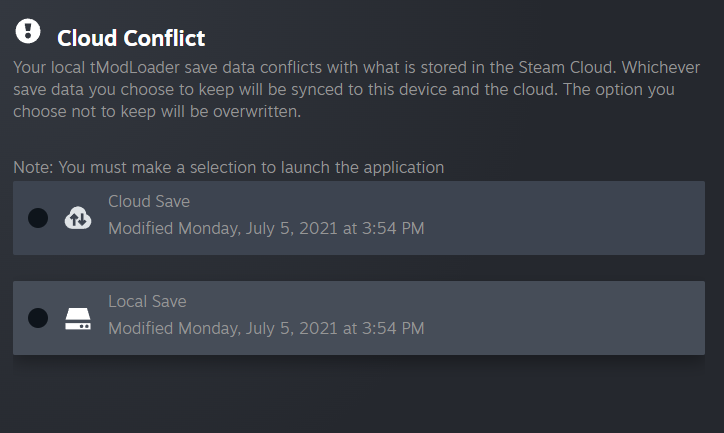Viewport: 724px width, 433px height.
Task: Click "July 5, 2021" under Cloud Save
Action: click(291, 228)
